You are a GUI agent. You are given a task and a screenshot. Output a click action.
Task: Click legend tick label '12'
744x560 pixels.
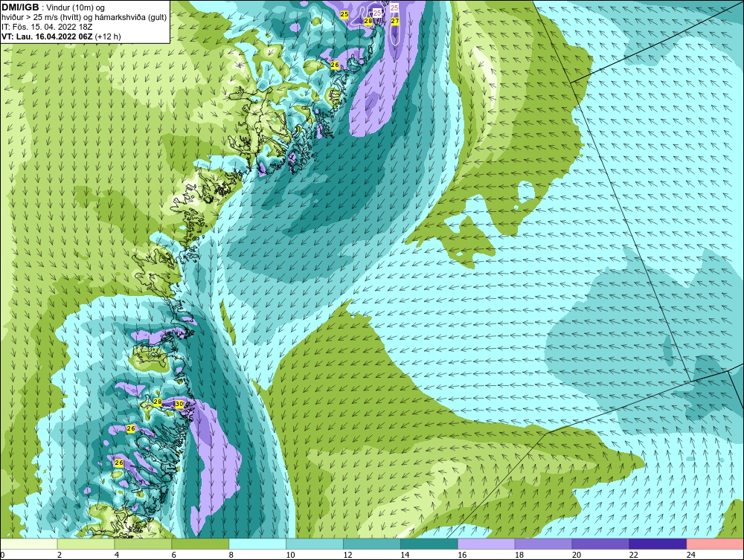347,555
